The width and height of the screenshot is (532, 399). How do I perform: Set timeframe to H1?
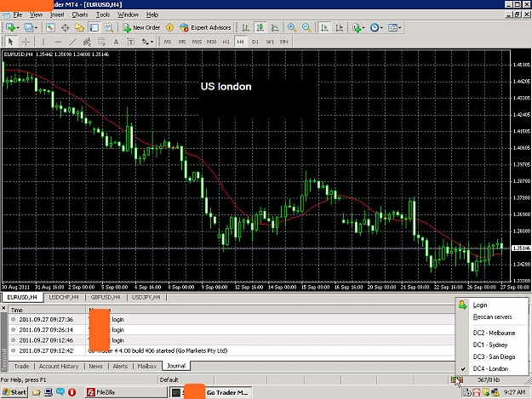coord(226,42)
